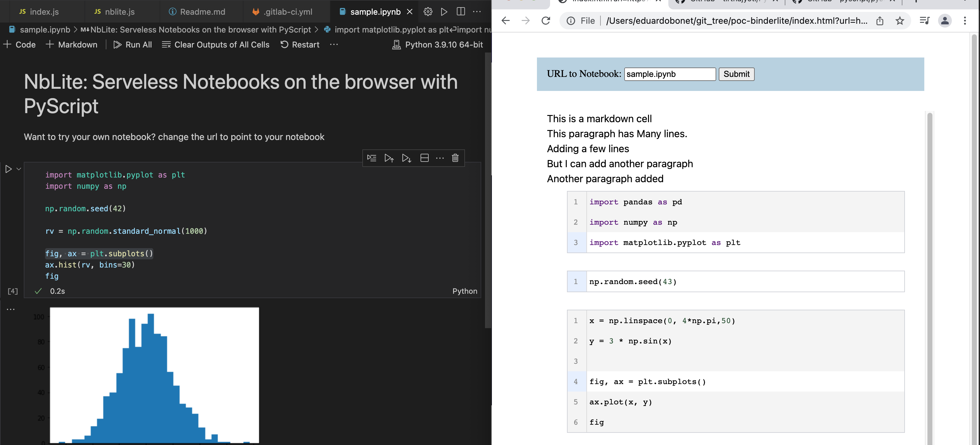Viewport: 980px width, 445px height.
Task: Open cell toolbar more actions ellipsis
Action: point(440,158)
